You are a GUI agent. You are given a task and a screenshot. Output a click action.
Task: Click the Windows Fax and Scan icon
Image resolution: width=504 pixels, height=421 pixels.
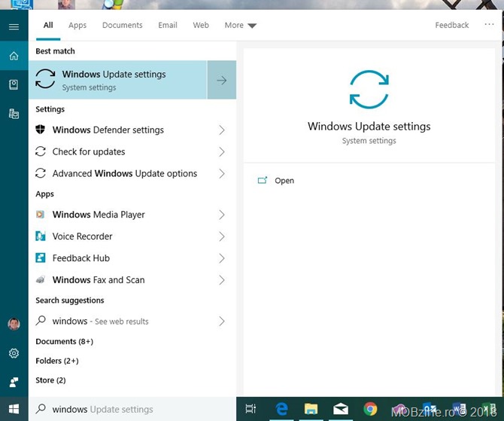[x=40, y=279]
